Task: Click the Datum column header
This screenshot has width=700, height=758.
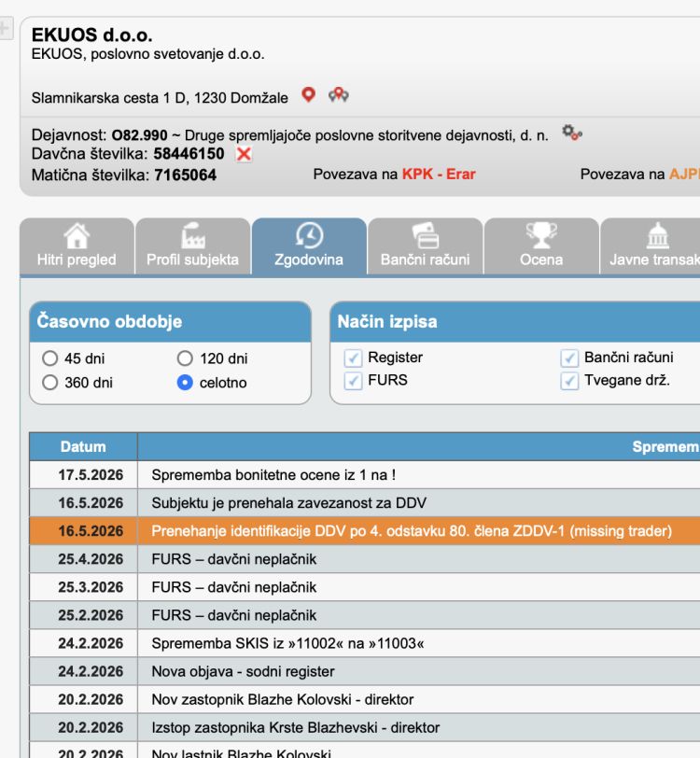Action: point(83,446)
